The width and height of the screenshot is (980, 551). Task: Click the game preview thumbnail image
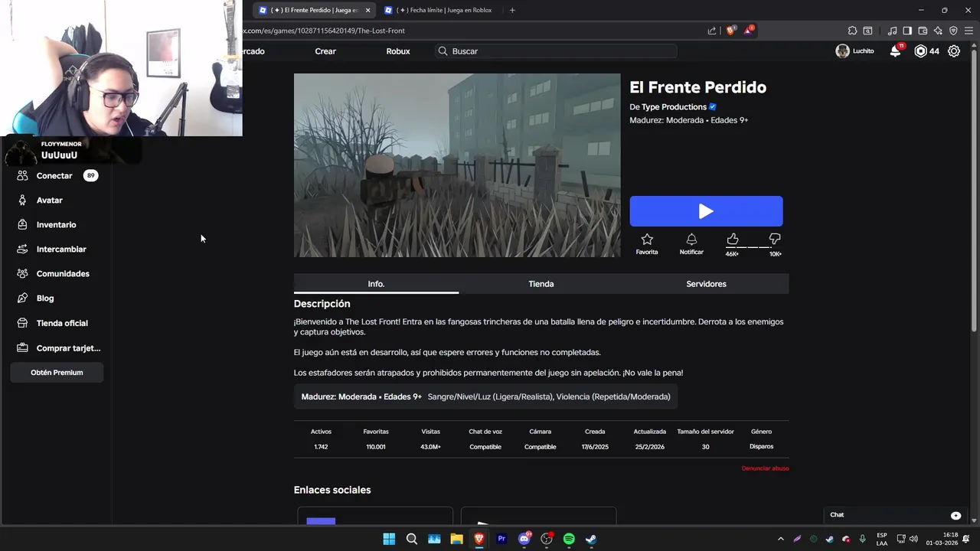457,165
